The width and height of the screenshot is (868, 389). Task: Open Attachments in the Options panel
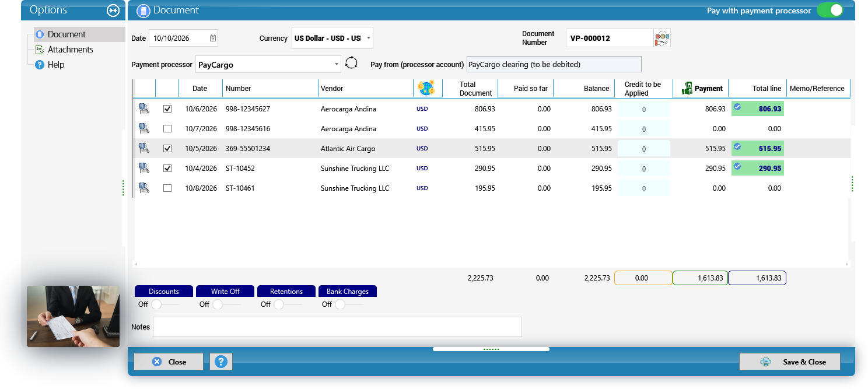[x=70, y=50]
